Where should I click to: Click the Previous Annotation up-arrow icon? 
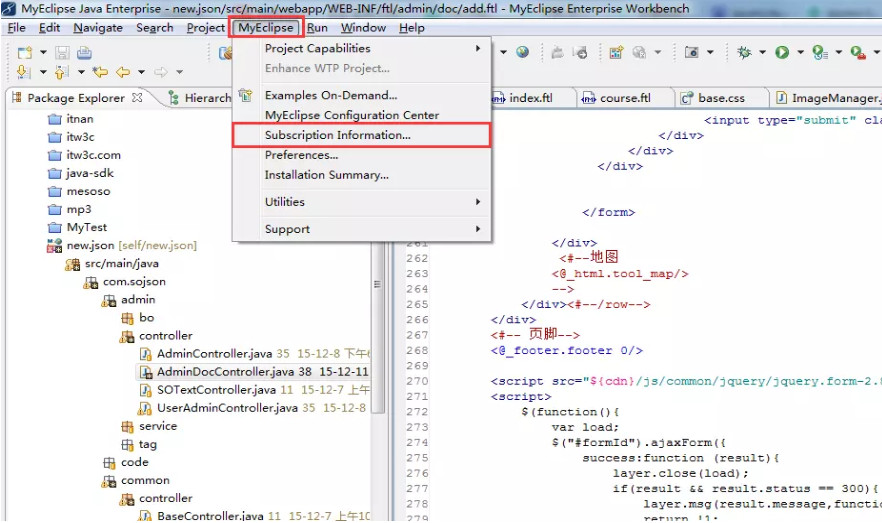(x=62, y=72)
